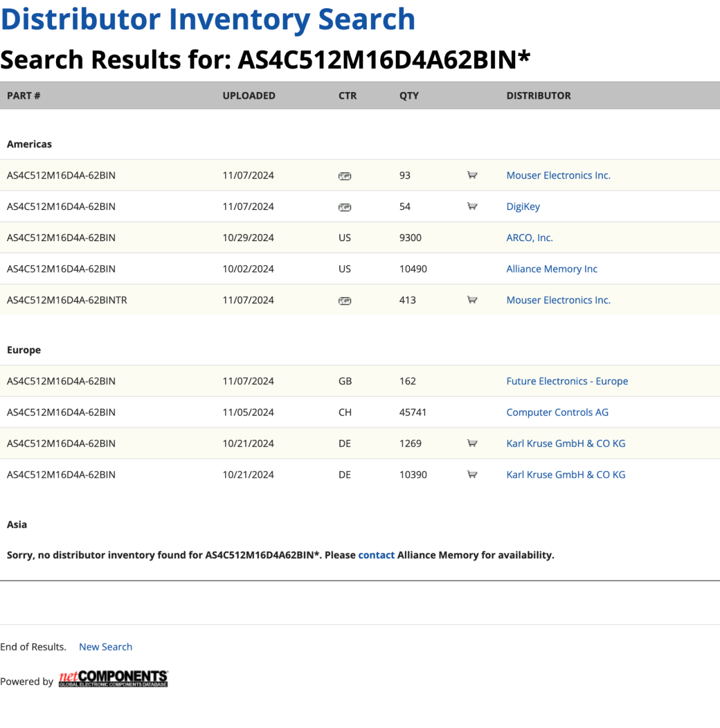
Task: Click the QTY column header
Action: [x=408, y=96]
